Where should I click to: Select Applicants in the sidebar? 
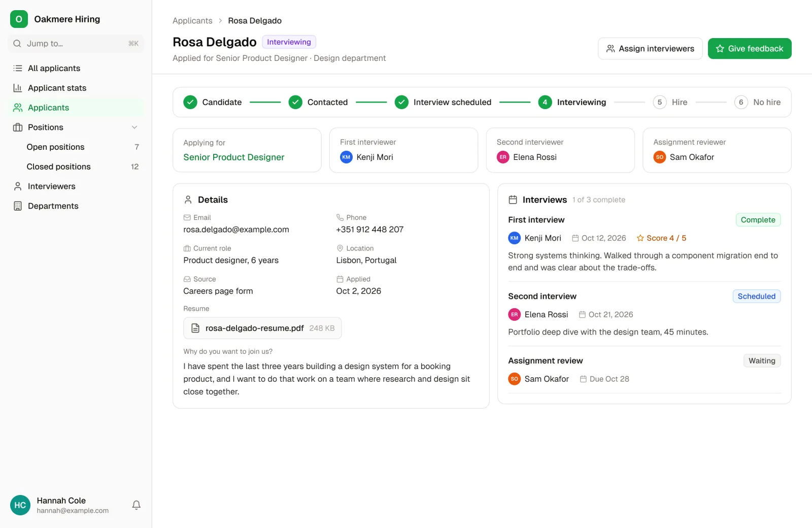click(x=76, y=108)
